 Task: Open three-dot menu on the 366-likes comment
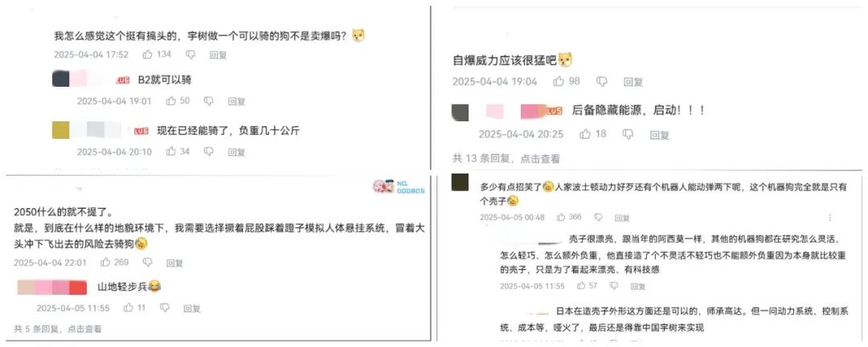coord(829,218)
